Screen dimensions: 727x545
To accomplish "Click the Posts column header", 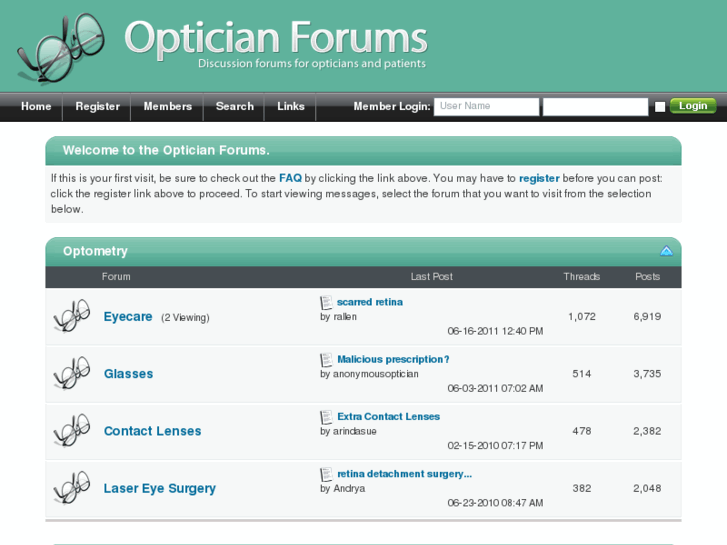I will (x=647, y=277).
